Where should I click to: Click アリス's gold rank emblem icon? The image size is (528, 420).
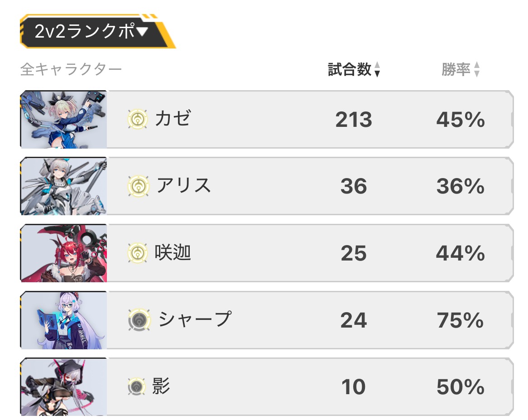[139, 186]
